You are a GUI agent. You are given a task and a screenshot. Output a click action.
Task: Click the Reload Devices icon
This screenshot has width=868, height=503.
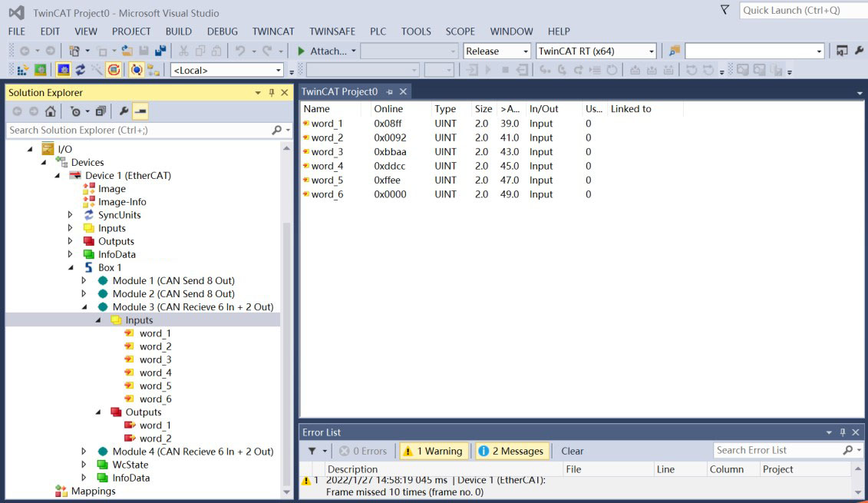(x=81, y=71)
